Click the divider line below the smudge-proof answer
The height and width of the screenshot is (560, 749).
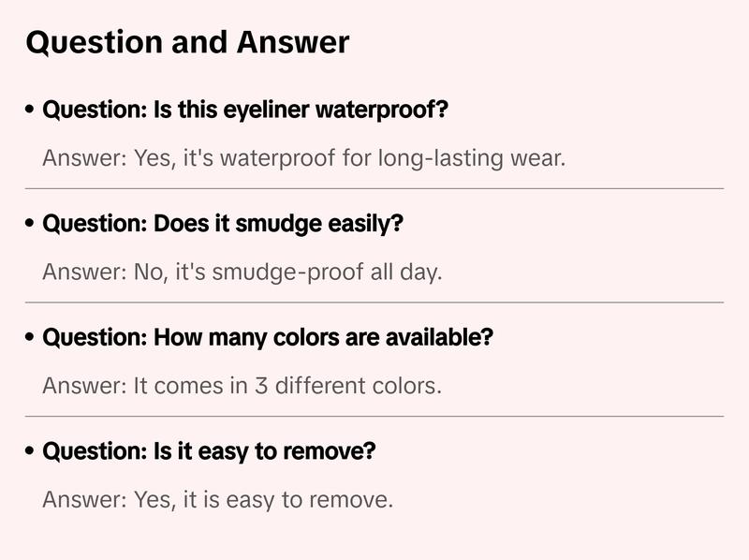(x=374, y=302)
